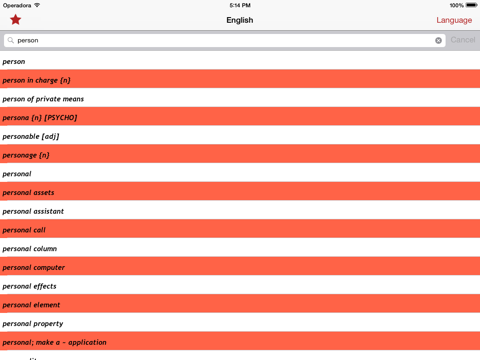Choose the 'personal effects' entry
Image resolution: width=480 pixels, height=360 pixels.
point(240,284)
